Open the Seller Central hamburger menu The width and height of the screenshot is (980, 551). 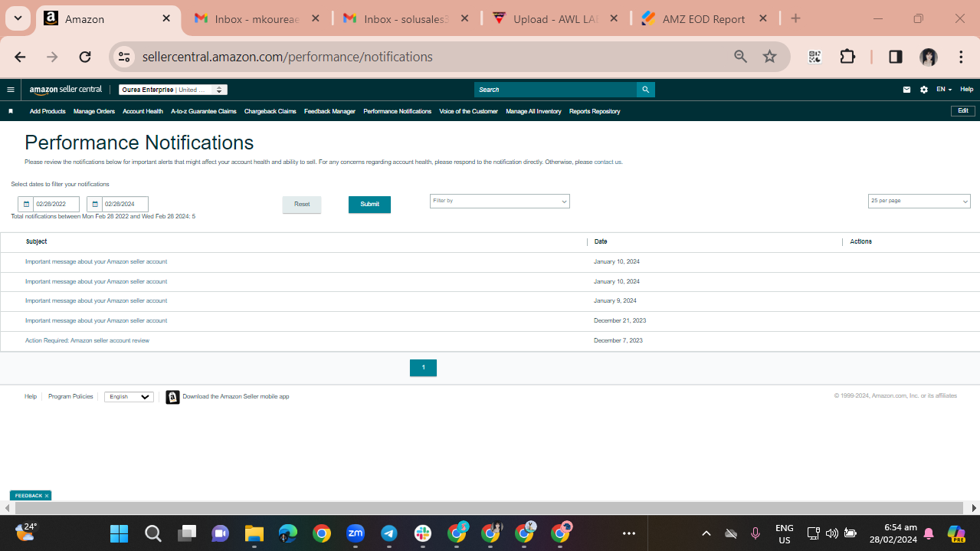click(x=11, y=90)
